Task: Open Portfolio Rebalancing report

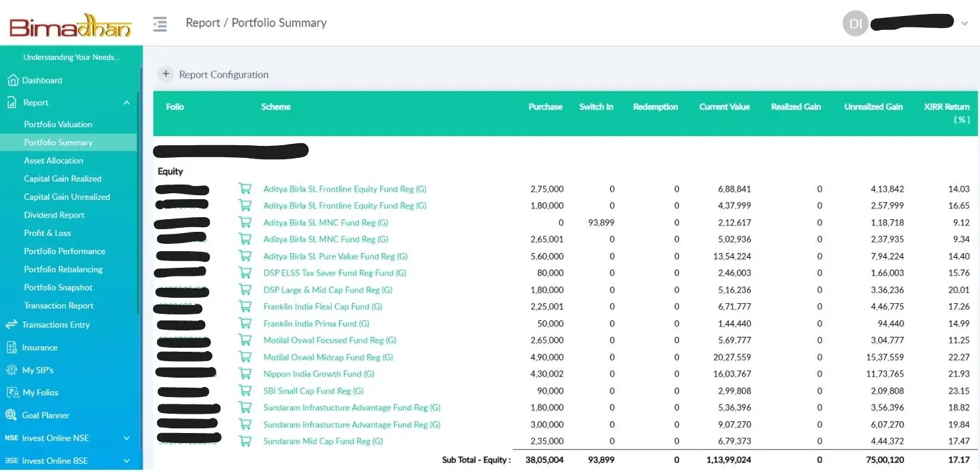Action: (63, 269)
